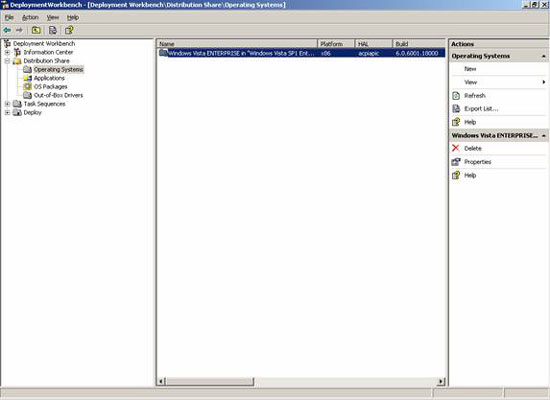Screen dimensions: 550x400
Task: Click Export List... in the Actions pane
Action: (481, 109)
